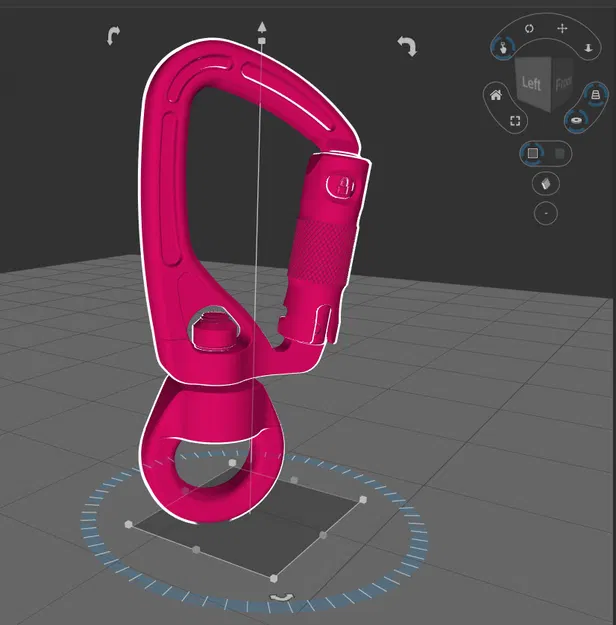Click the left curved tilt arrow
Image resolution: width=616 pixels, height=625 pixels.
click(113, 35)
